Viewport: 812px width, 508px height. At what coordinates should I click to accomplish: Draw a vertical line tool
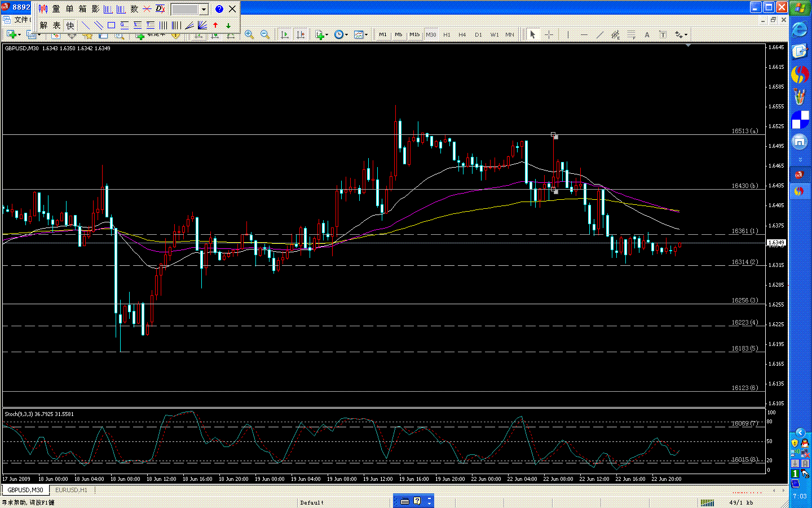568,35
